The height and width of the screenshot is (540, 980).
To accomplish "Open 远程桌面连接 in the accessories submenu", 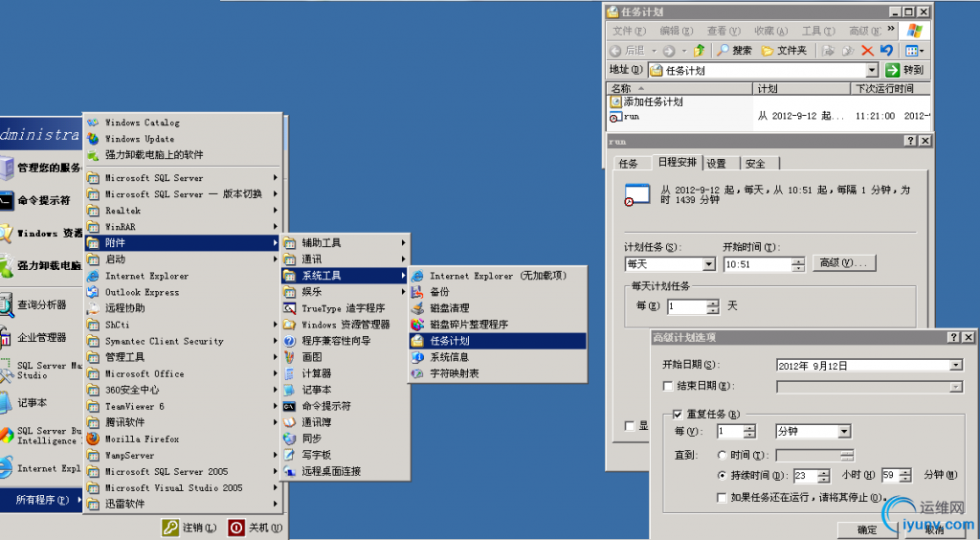I will point(345,471).
